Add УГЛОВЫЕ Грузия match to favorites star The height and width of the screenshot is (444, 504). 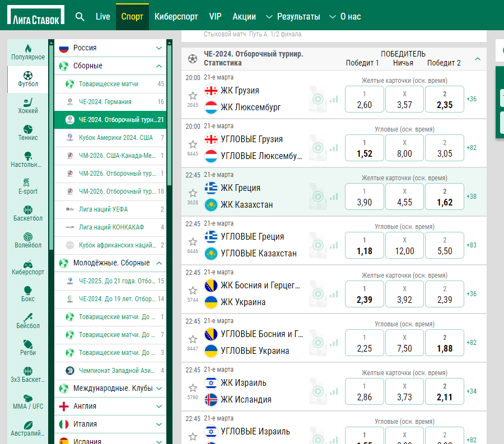193,144
